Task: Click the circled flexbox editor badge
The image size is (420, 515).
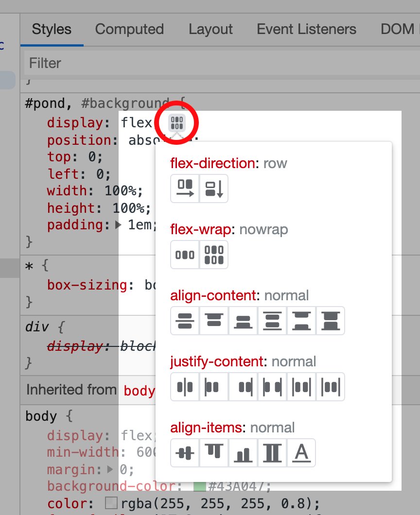Action: pyautogui.click(x=177, y=123)
